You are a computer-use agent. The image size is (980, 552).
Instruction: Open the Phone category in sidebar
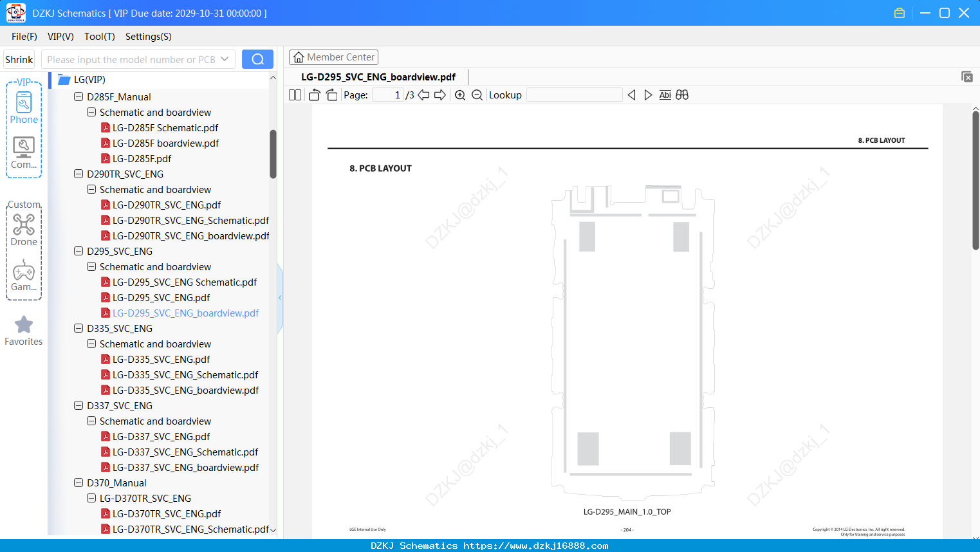pyautogui.click(x=24, y=108)
